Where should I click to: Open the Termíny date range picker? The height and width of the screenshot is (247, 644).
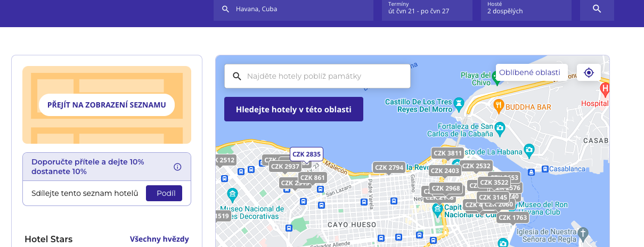(427, 9)
